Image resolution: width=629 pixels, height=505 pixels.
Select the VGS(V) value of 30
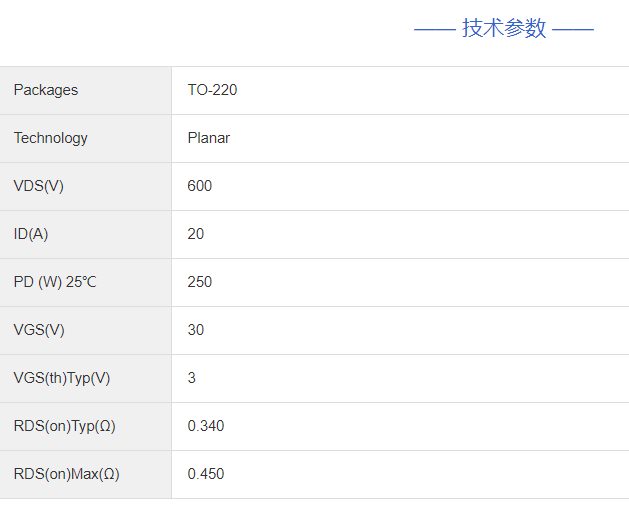(x=196, y=330)
